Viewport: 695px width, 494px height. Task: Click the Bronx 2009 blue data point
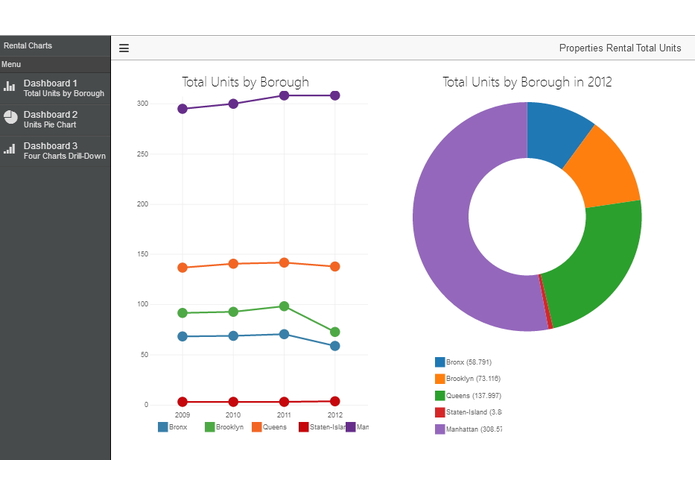pyautogui.click(x=182, y=336)
